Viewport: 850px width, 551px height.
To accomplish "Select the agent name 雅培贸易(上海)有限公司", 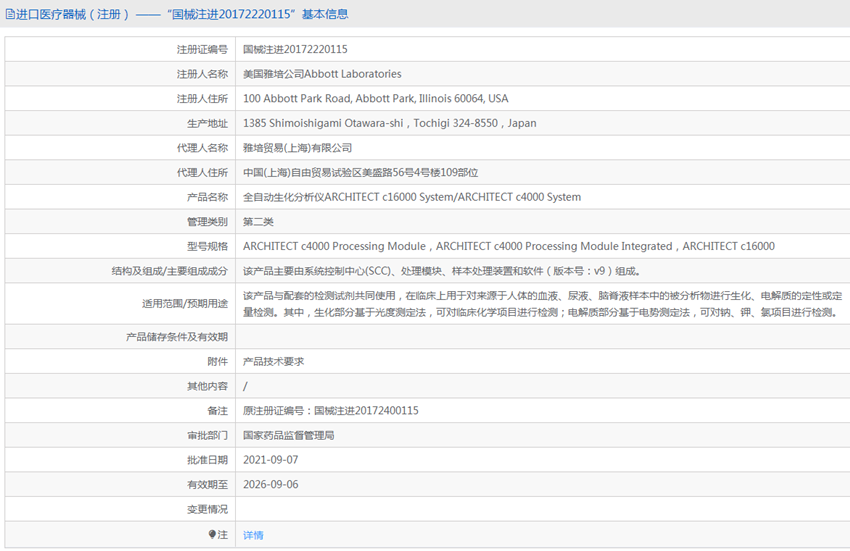I will click(x=297, y=148).
